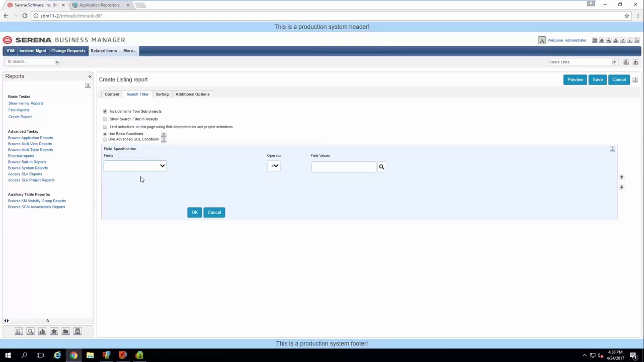644x362 pixels.
Task: Select Use Basic Conditions radio button
Action: 105,134
